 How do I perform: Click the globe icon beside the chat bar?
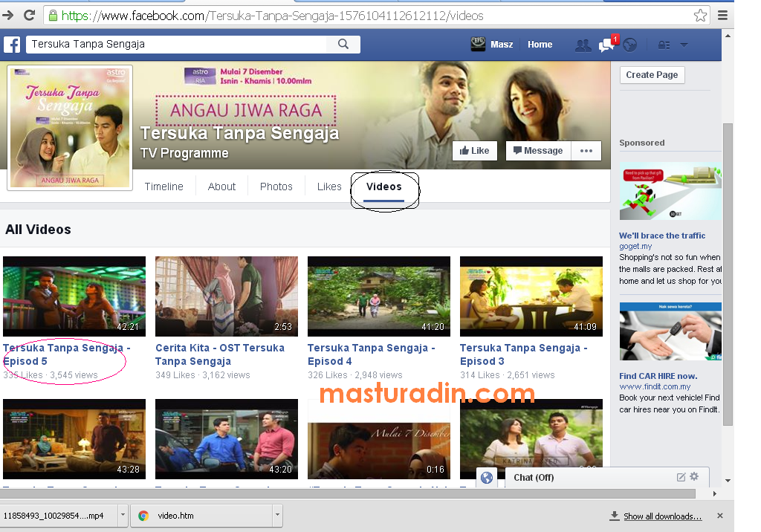[487, 478]
